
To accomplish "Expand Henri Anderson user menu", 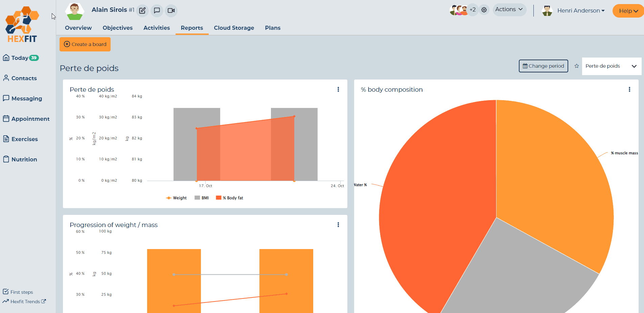I will [580, 10].
